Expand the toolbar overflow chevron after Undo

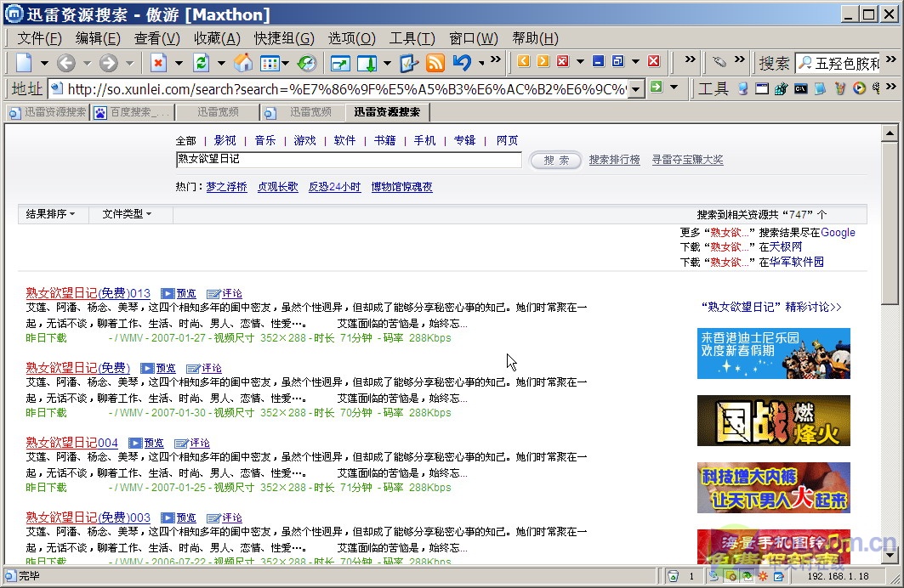[495, 59]
